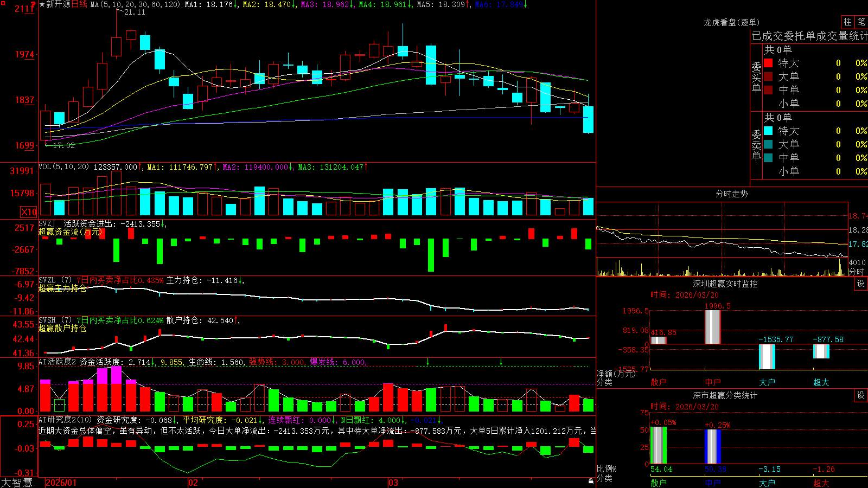Click the red question mark icon above the price axis
Screen dimensions: 868x488
click(x=34, y=4)
